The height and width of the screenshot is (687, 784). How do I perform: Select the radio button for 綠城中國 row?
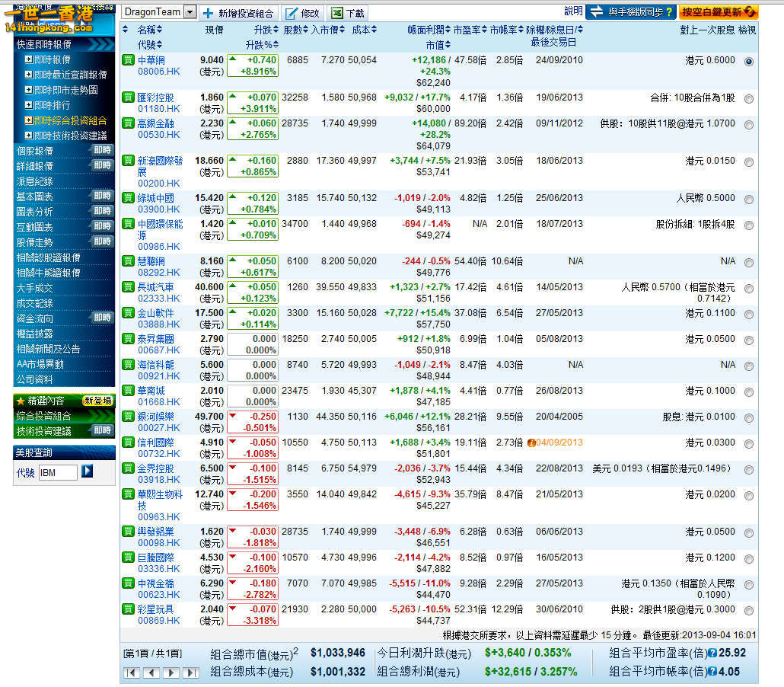[748, 199]
